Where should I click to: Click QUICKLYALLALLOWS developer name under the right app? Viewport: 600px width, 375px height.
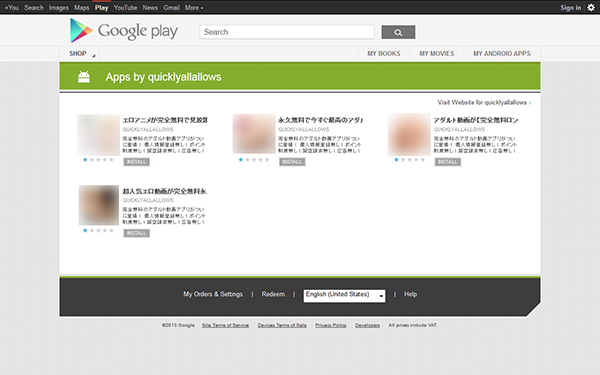[x=459, y=129]
